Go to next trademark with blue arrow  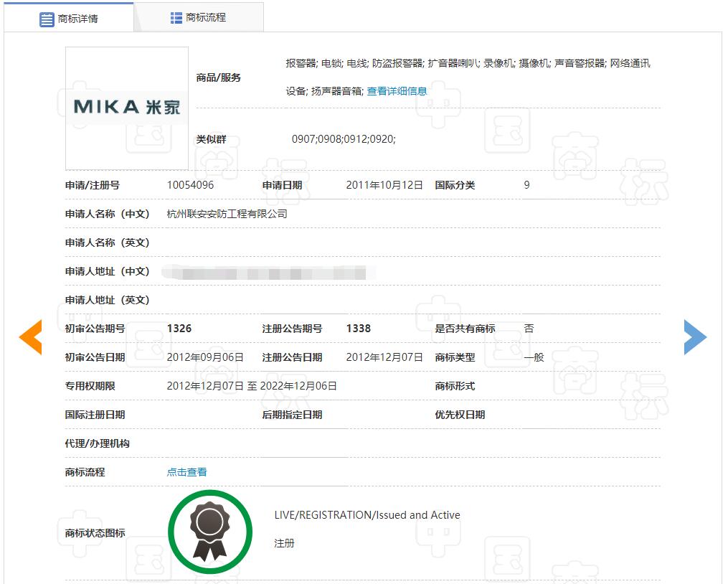694,337
